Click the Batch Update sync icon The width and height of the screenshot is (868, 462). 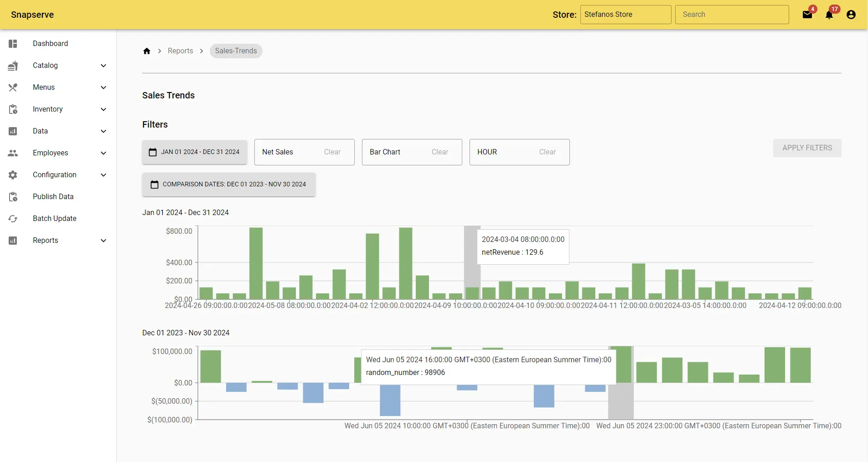(x=13, y=219)
